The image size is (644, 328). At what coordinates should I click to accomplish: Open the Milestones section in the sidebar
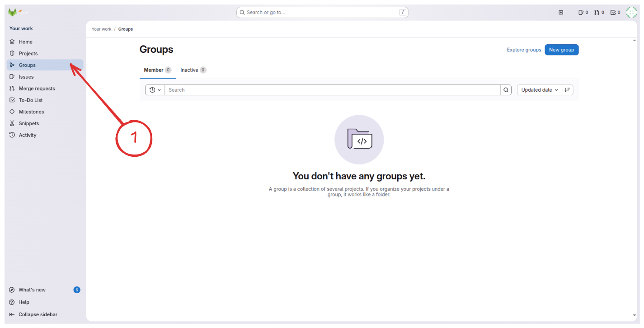(x=30, y=111)
